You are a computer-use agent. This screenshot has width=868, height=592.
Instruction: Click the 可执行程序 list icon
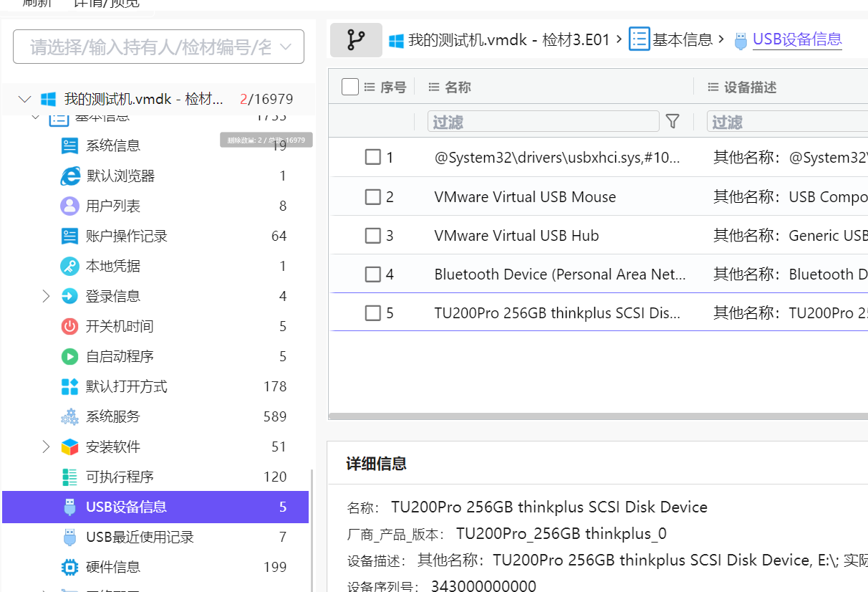(69, 477)
